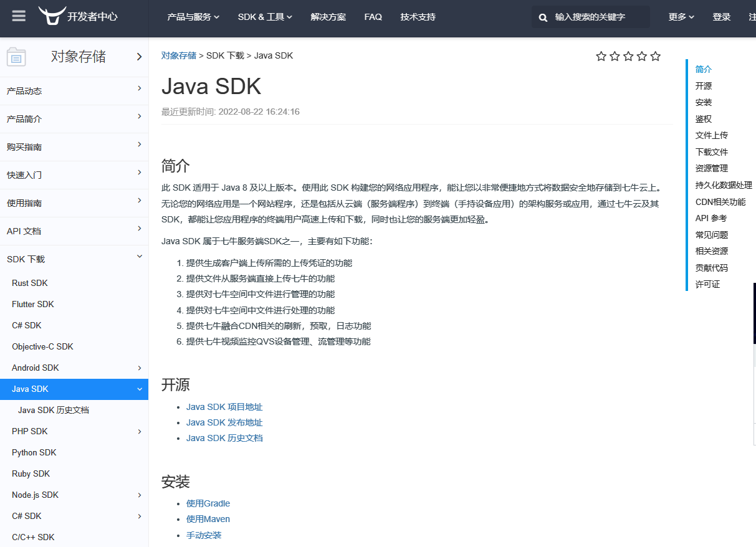The height and width of the screenshot is (547, 756).
Task: Jump to CDN相关功能 in page outline
Action: (720, 202)
